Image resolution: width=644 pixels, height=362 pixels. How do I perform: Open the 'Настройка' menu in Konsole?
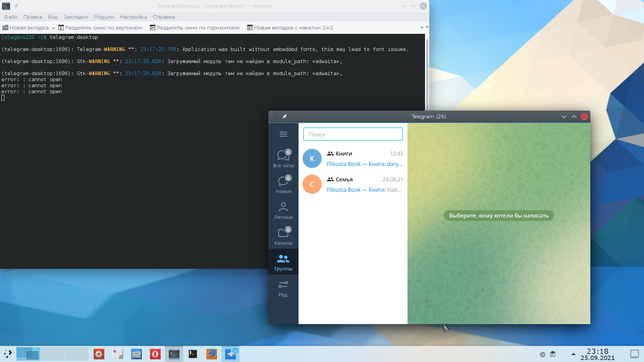click(x=133, y=17)
